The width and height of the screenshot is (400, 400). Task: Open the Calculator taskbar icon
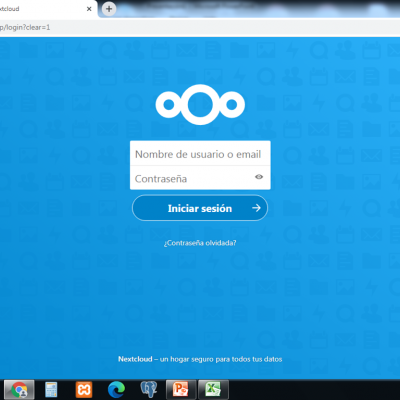(51, 389)
